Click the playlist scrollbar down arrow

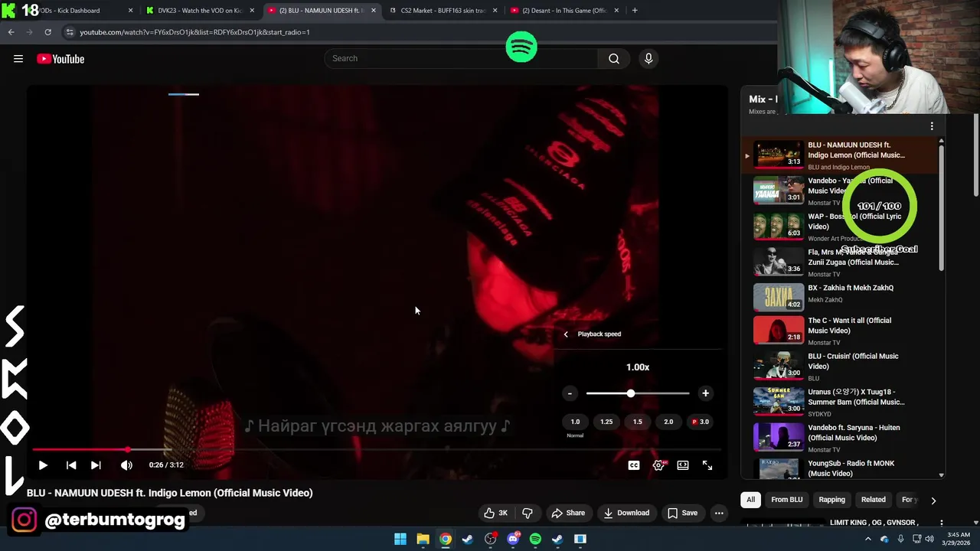coord(942,474)
